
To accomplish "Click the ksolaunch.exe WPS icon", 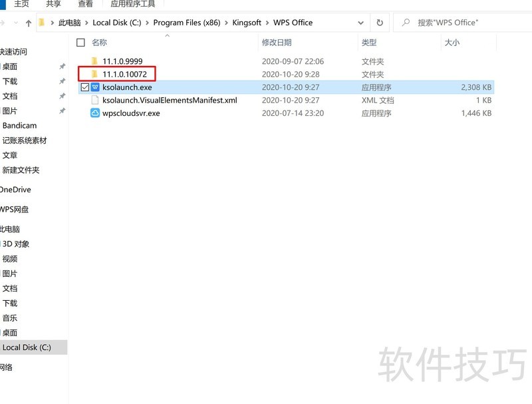I will (95, 87).
